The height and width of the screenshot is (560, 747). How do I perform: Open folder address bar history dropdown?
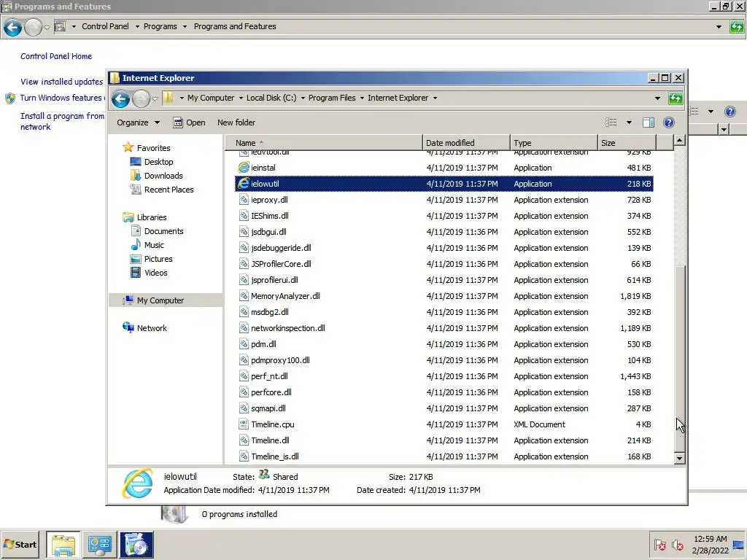[657, 98]
